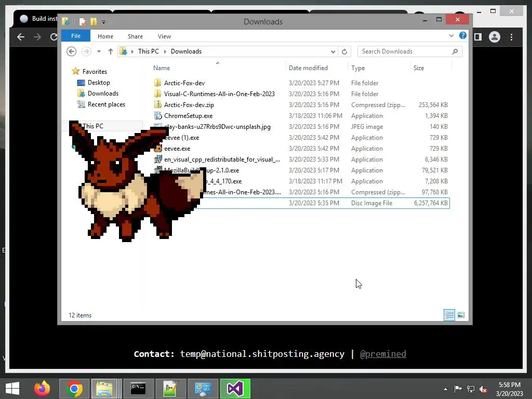Viewport: 532px width, 399px height.
Task: Click the Properties quick access icon
Action: tap(82, 22)
